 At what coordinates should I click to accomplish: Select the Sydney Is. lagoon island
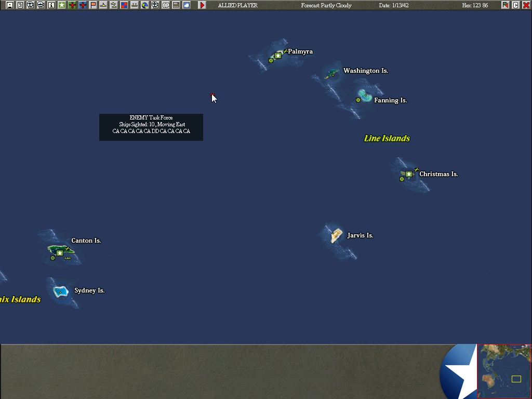61,291
